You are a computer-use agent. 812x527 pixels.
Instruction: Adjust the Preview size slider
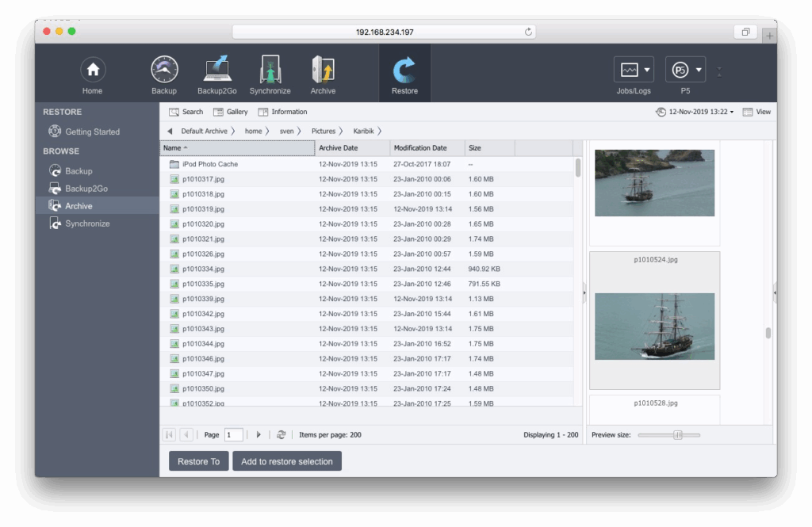(x=677, y=435)
